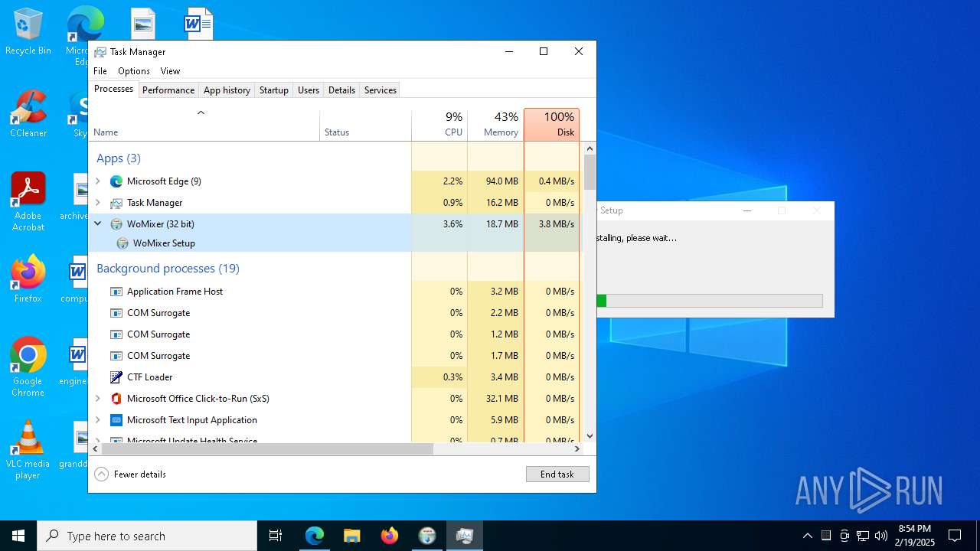Open network status tray icon
This screenshot has width=980, height=551.
[863, 536]
